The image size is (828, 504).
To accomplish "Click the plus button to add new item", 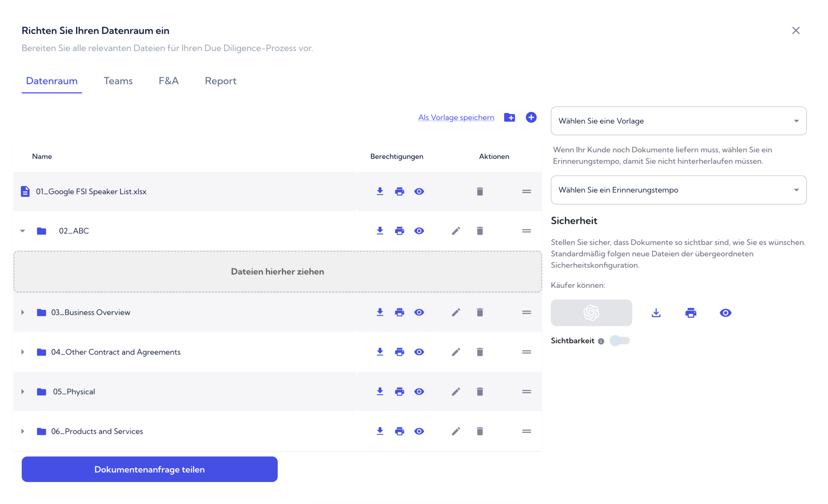I will (531, 117).
